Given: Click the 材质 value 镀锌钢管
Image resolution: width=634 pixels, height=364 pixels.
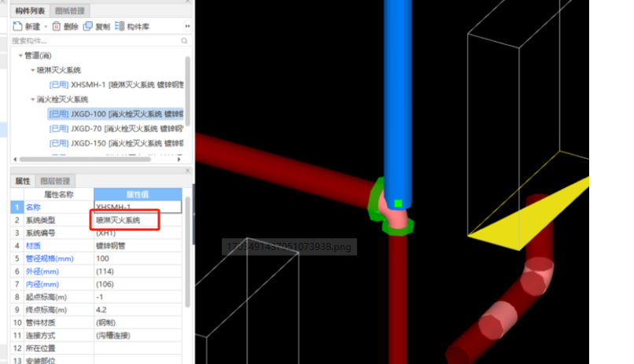Looking at the screenshot, I should [138, 245].
